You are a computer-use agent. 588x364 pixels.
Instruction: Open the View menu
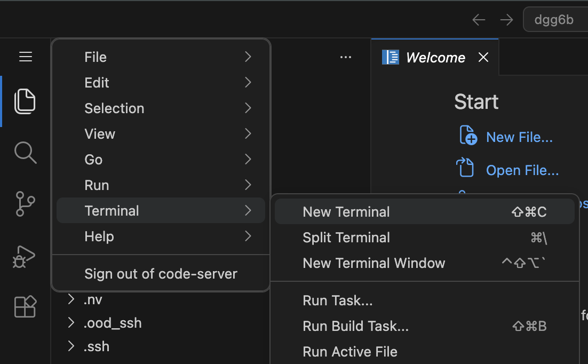tap(161, 134)
